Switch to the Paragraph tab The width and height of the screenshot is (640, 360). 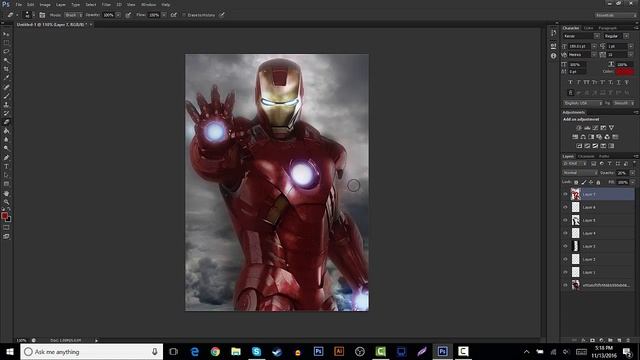coord(608,28)
